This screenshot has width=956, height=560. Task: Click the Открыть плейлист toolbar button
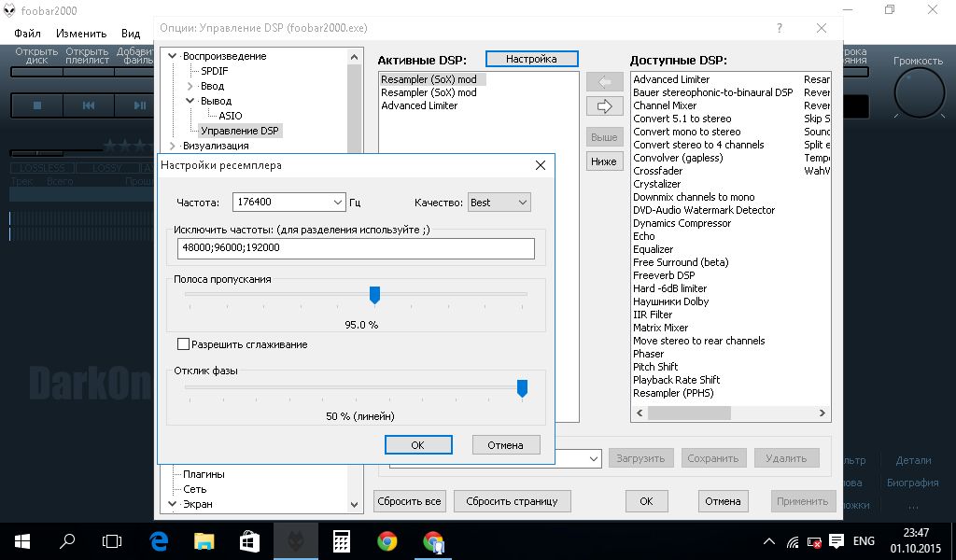[87, 55]
